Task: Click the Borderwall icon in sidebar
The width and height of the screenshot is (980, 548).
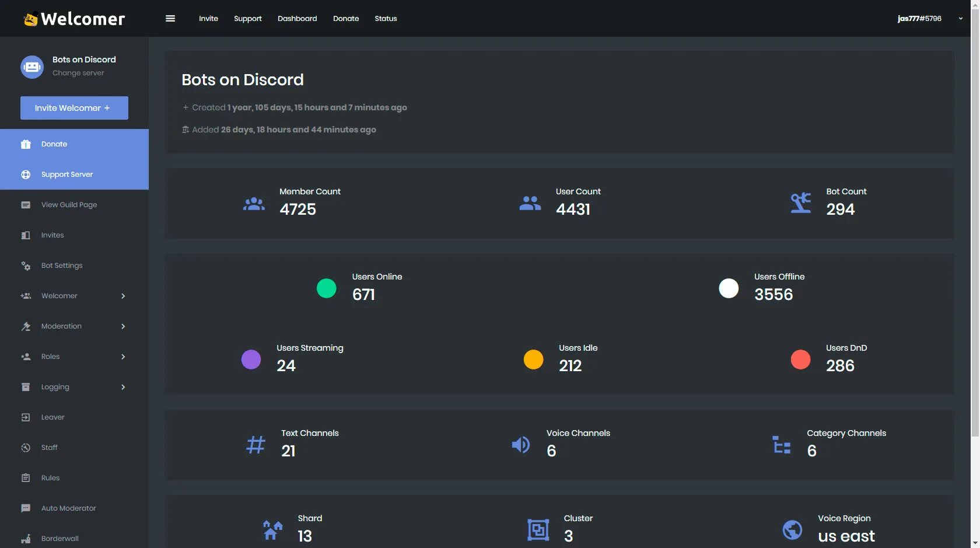Action: point(26,539)
